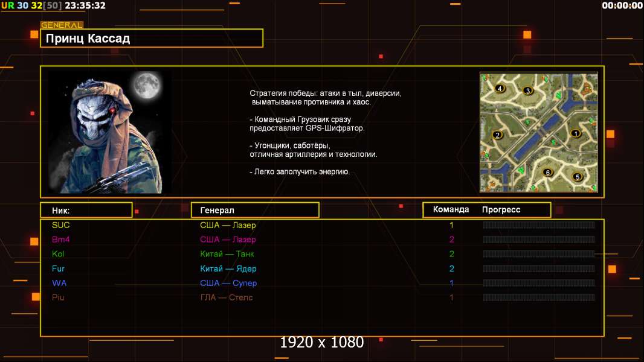Click 'Легко заполучить энергию' text line
Viewport: 644px width, 362px height.
click(300, 171)
